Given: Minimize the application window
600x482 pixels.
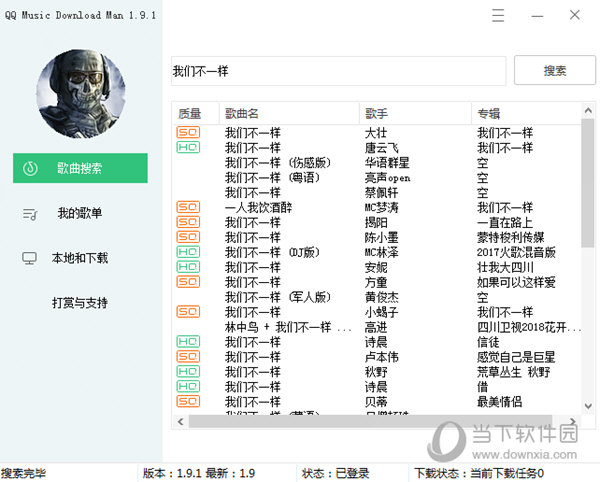Looking at the screenshot, I should click(x=537, y=16).
